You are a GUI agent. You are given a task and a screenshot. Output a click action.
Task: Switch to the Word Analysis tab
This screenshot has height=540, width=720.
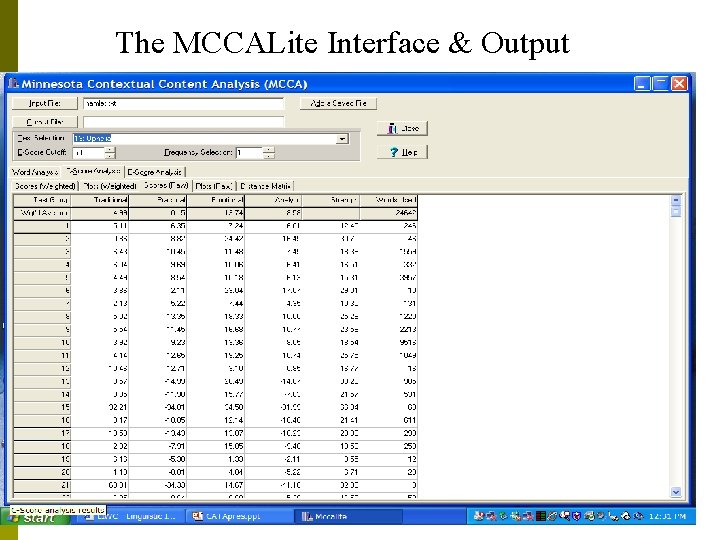[35, 172]
